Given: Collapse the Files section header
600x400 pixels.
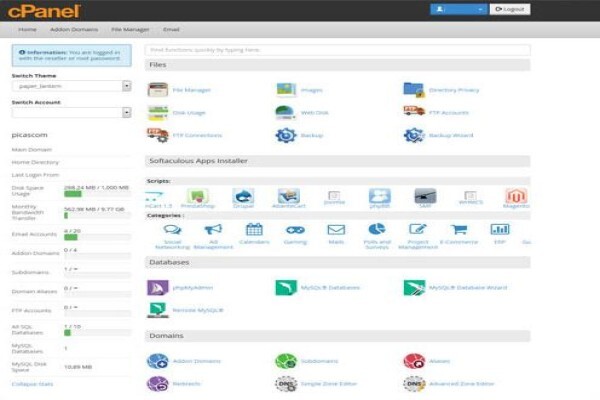Looking at the screenshot, I should tap(338, 65).
